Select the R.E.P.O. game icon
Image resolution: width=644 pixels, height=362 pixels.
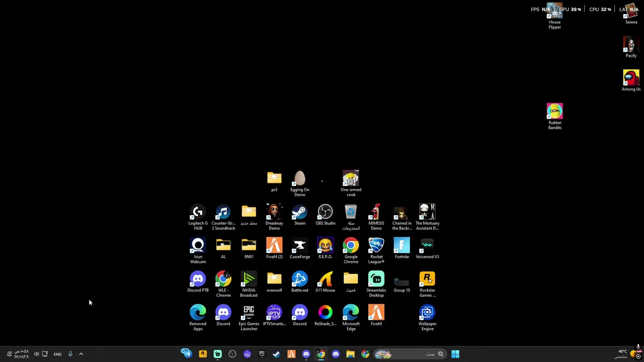[x=325, y=249]
